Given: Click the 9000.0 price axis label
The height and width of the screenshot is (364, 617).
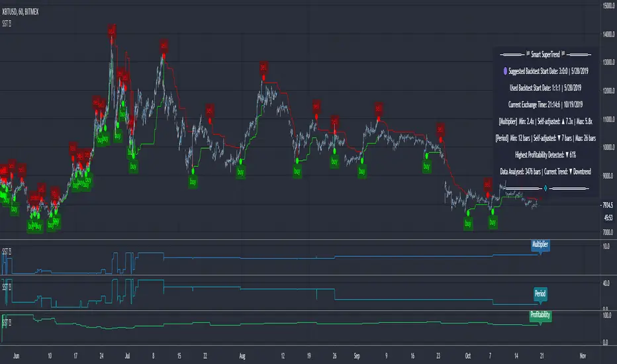Looking at the screenshot, I should point(608,176).
